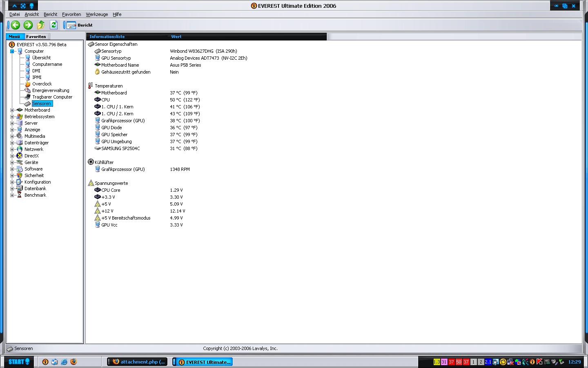Expand the DirectX tree node
The image size is (588, 368).
click(x=12, y=156)
